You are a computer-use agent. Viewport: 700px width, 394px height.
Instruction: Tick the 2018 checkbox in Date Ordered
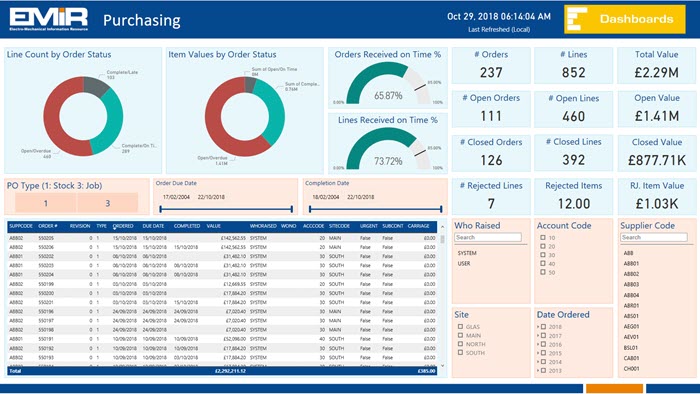click(544, 327)
